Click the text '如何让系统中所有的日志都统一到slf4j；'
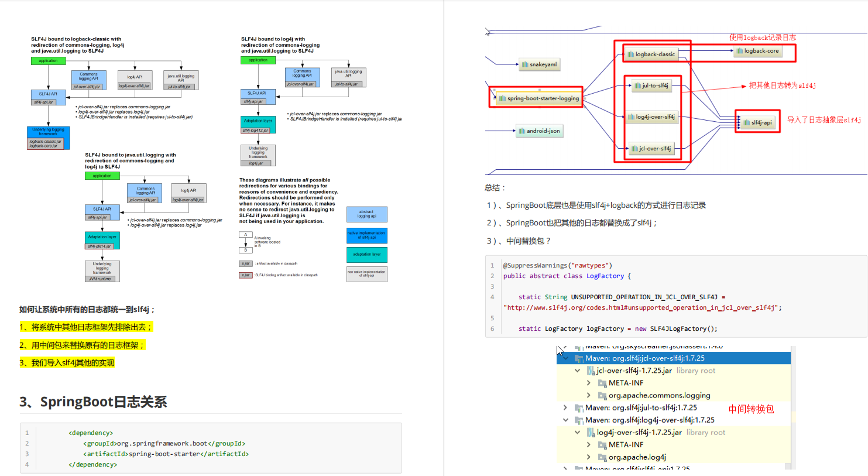The image size is (868, 476). pos(87,310)
